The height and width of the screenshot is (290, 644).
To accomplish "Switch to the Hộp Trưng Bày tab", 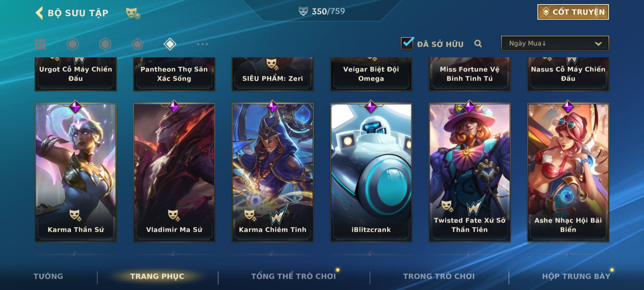I will pyautogui.click(x=576, y=276).
